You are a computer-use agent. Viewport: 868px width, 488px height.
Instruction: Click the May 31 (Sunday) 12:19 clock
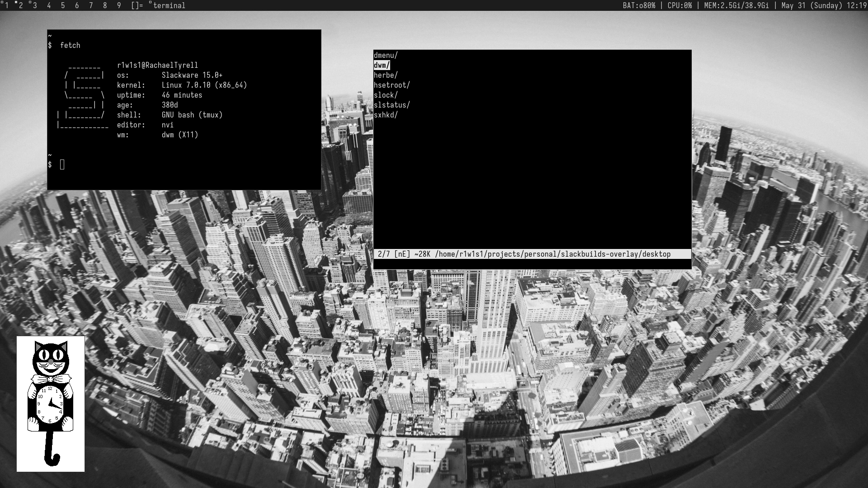tap(824, 5)
